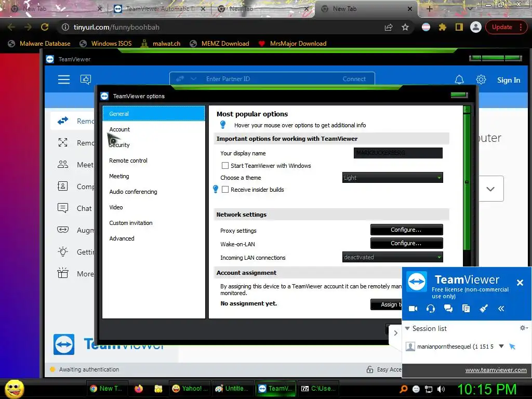This screenshot has height=399, width=532.
Task: Select General options category
Action: [x=154, y=114]
